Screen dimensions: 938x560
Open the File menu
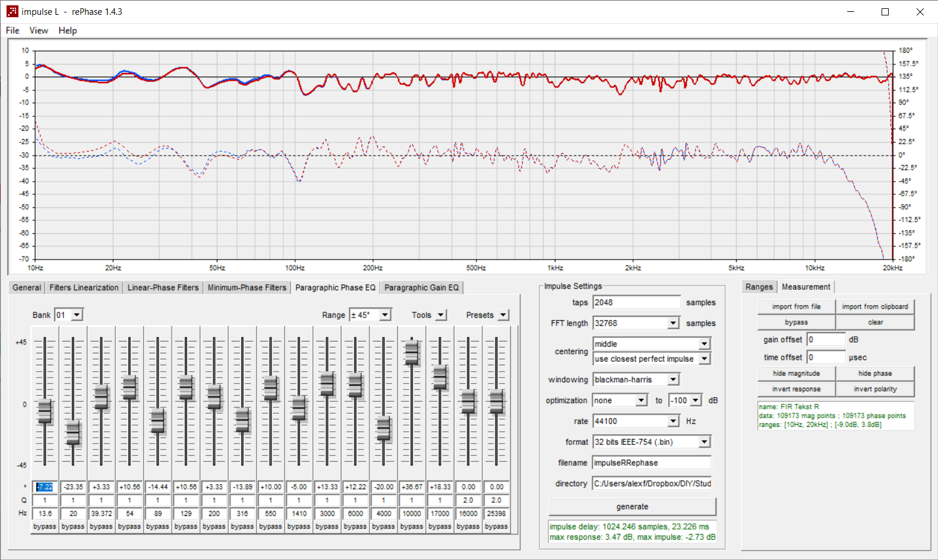[x=12, y=30]
